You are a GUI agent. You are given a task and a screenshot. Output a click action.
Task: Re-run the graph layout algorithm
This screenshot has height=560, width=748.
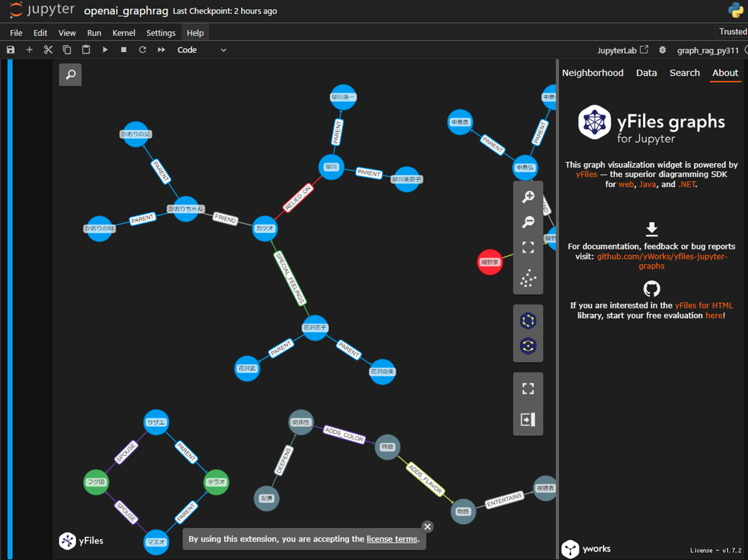[x=528, y=278]
